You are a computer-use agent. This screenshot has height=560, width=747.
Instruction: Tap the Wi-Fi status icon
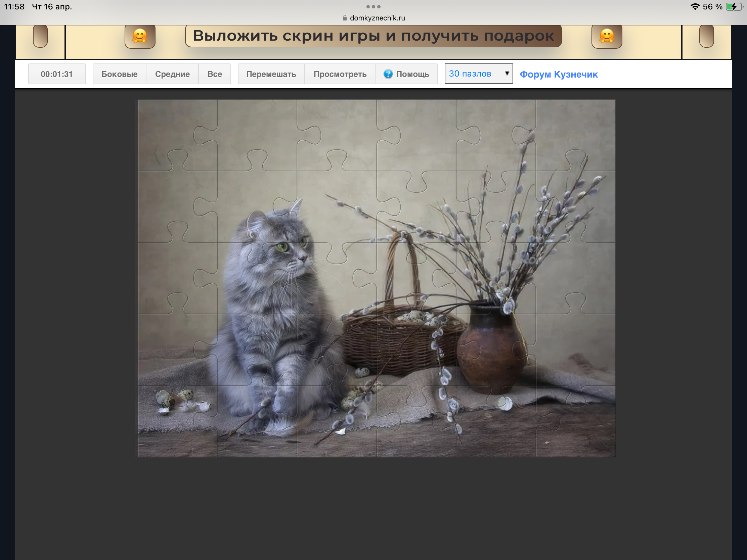tap(695, 7)
